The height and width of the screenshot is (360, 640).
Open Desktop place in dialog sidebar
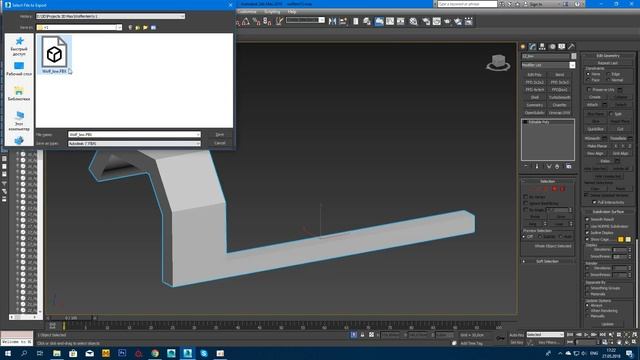pos(19,69)
